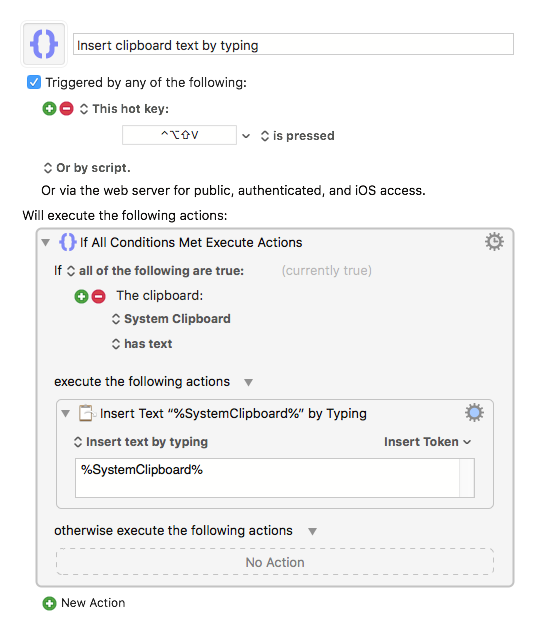Viewport: 535px width, 631px height.
Task: Collapse the execute the following actions section
Action: pos(248,382)
